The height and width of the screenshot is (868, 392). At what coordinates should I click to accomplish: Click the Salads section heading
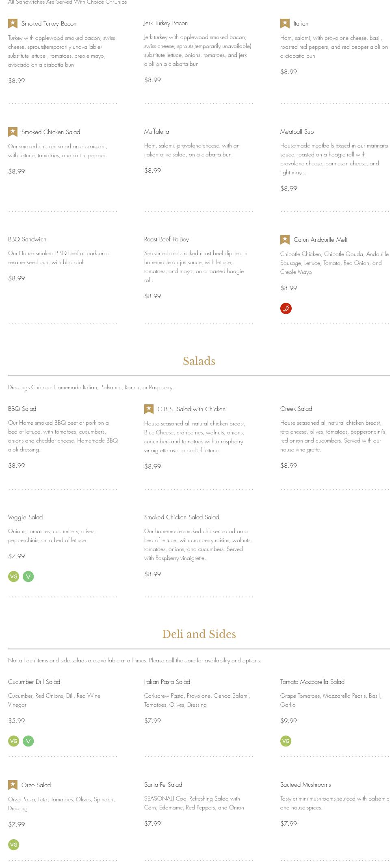click(199, 361)
